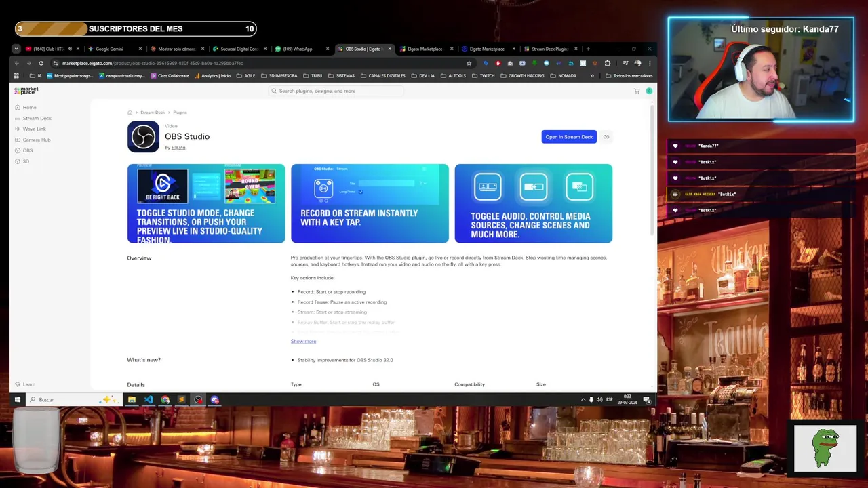Open Chrome three-dot menu

pos(650,63)
